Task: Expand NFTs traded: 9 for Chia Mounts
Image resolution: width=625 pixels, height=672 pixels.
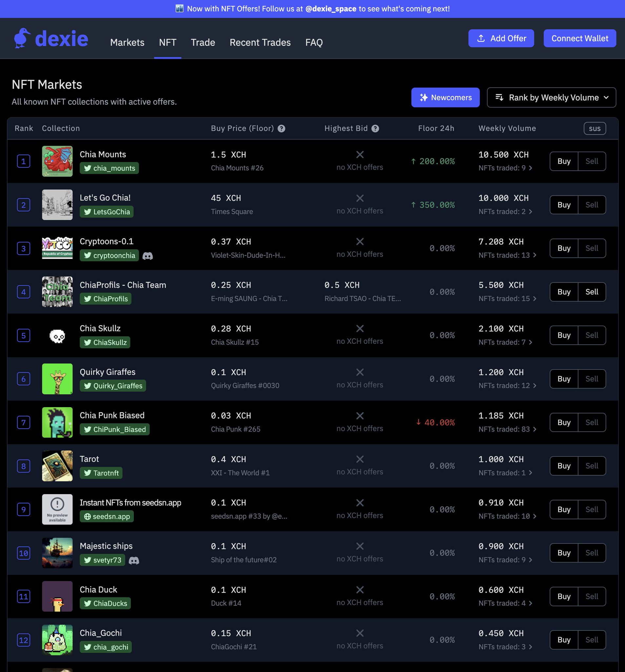Action: click(x=505, y=168)
